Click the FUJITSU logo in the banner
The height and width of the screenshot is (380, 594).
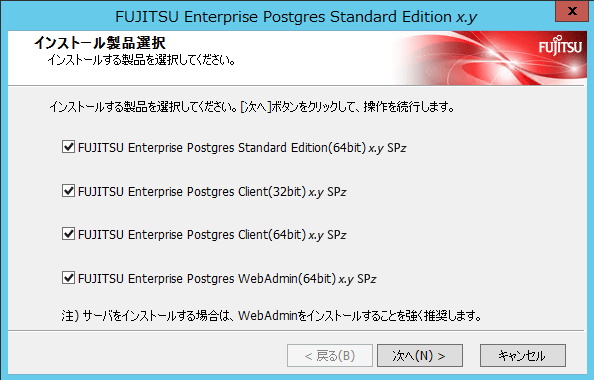coord(560,46)
